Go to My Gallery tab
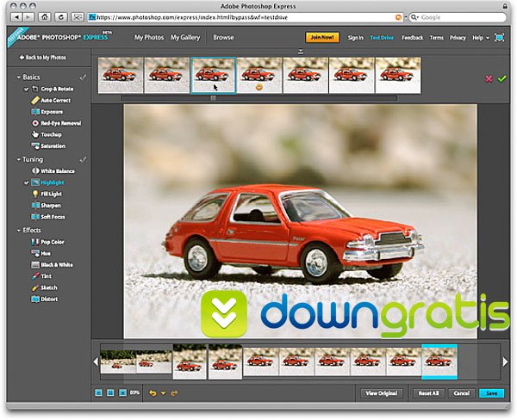The width and height of the screenshot is (517, 420). click(186, 38)
